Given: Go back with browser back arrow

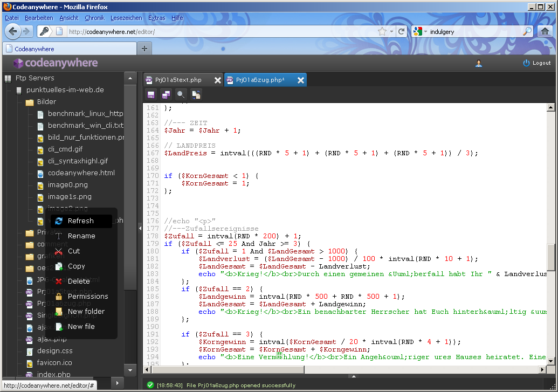Looking at the screenshot, I should point(13,32).
